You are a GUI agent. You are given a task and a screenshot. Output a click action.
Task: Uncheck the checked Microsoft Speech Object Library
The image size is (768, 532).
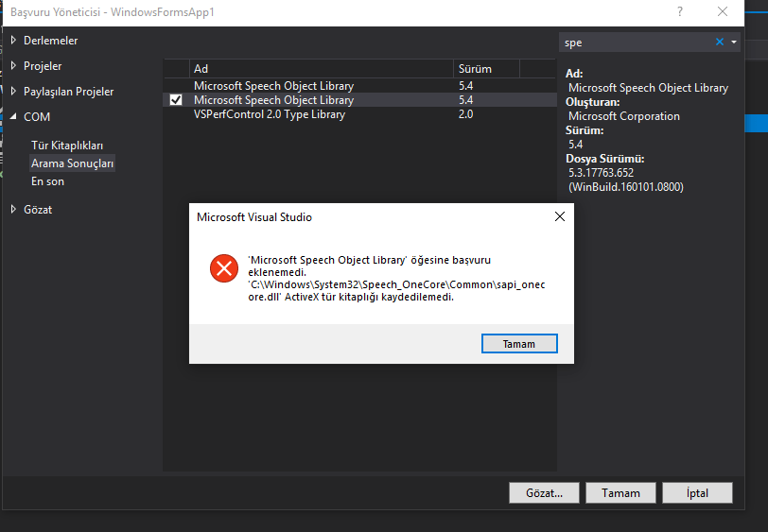coord(176,100)
